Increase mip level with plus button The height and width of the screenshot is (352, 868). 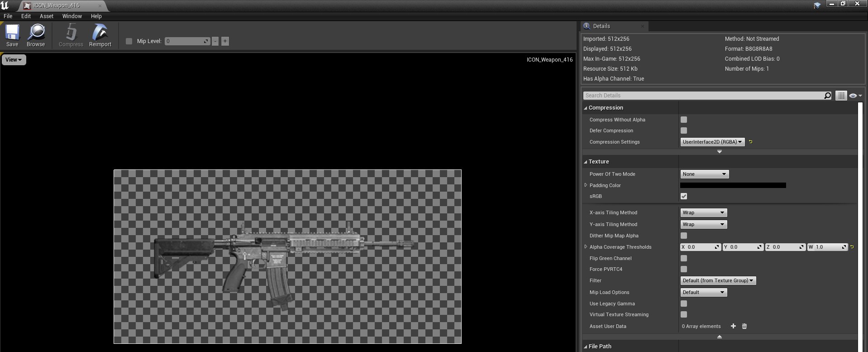[225, 41]
